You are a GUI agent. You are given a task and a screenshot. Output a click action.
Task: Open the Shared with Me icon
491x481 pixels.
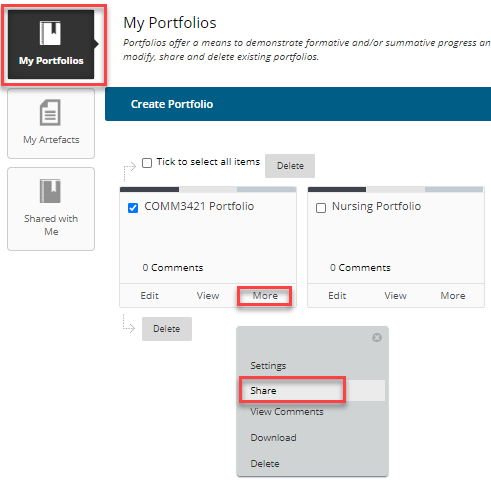tap(50, 191)
